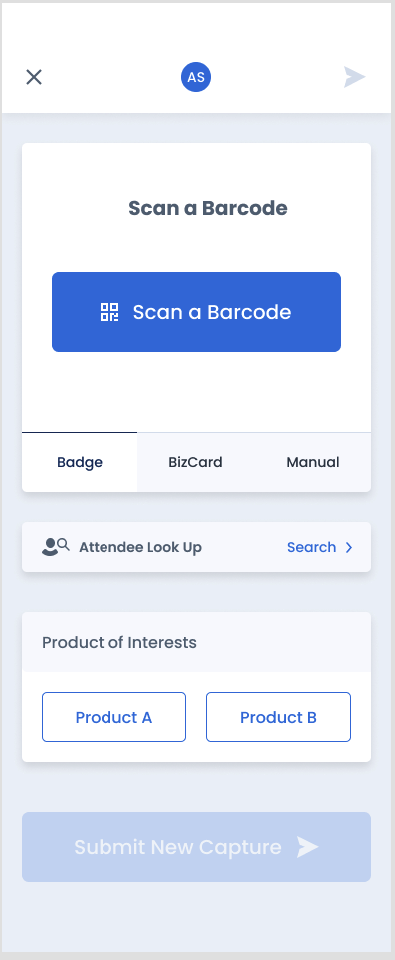Click the QR code icon on scan button
Viewport: 395px width, 960px height.
point(110,312)
